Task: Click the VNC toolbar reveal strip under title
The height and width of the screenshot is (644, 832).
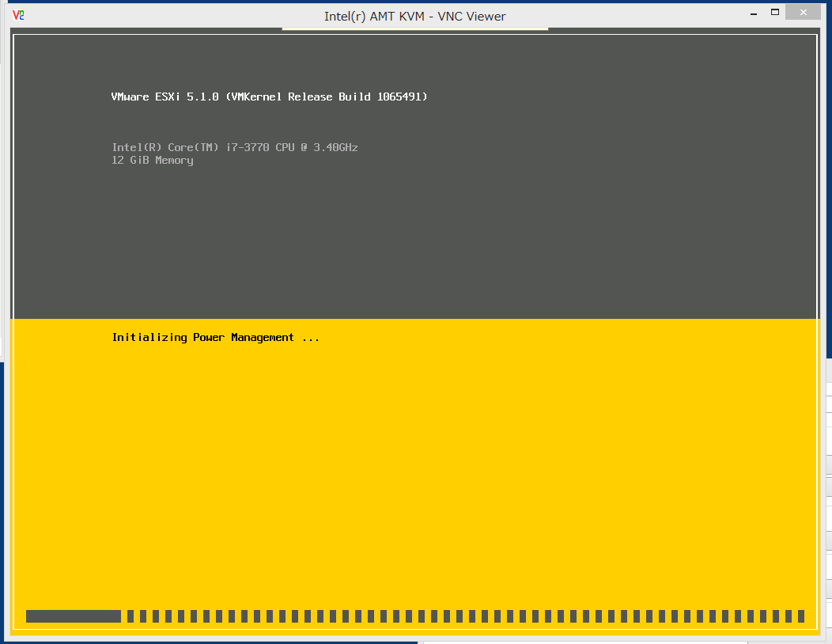Action: coord(415,28)
